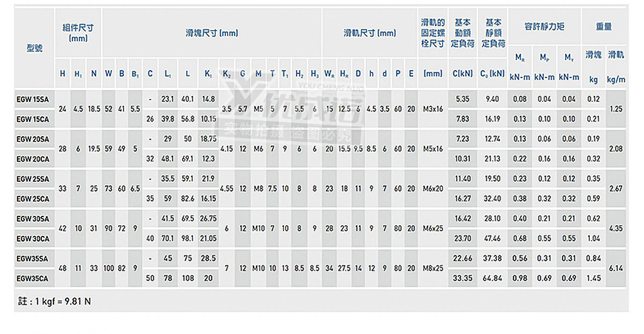
Task: Click dynamic load value 5.35
Action: point(463,99)
